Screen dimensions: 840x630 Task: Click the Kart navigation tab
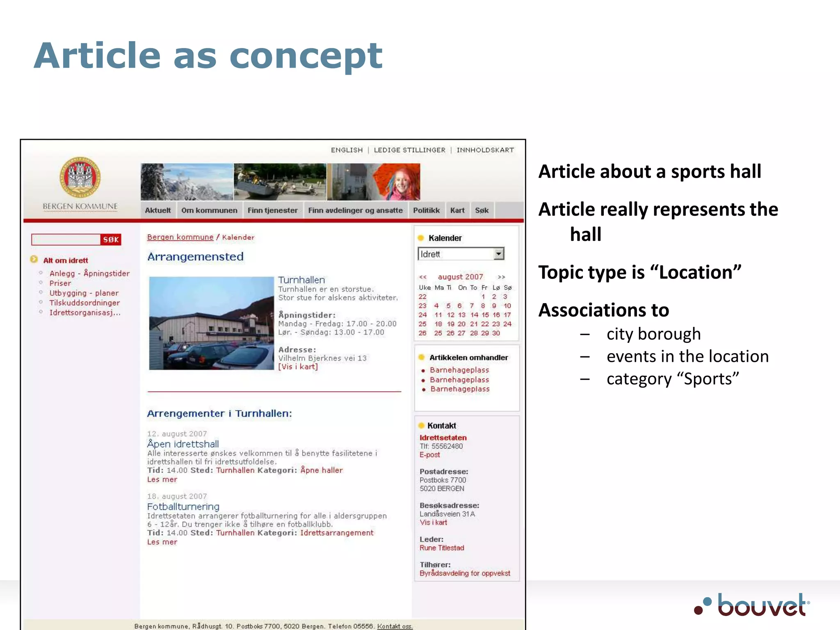pyautogui.click(x=457, y=210)
